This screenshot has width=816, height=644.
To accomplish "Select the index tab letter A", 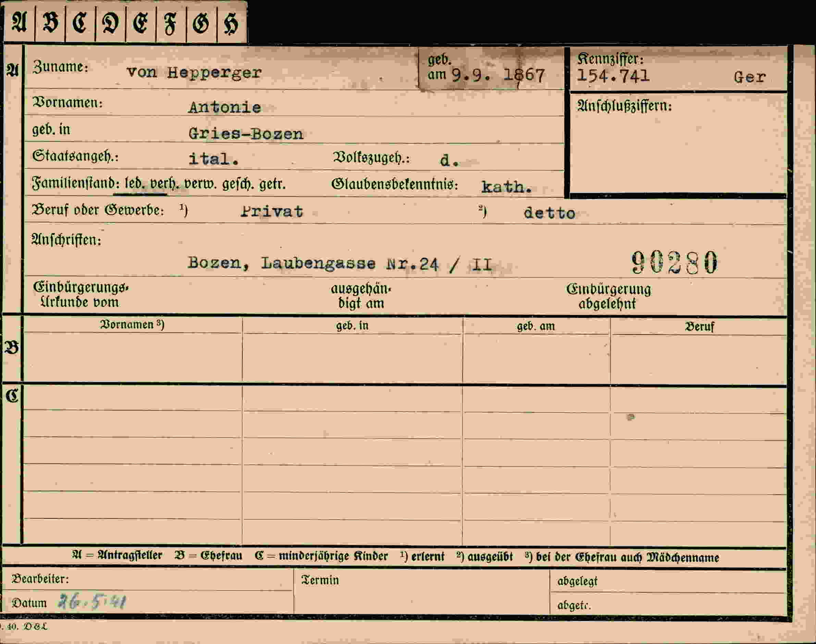I will point(19,22).
